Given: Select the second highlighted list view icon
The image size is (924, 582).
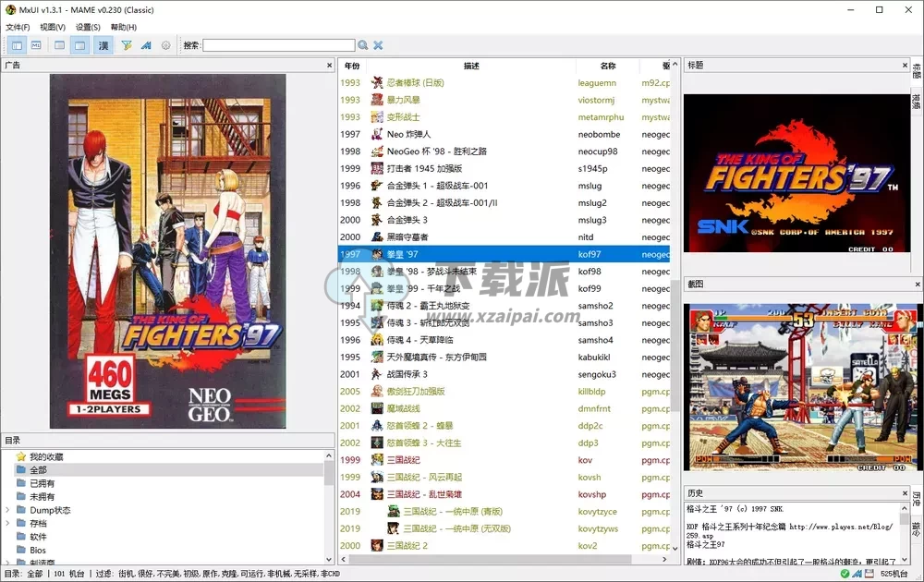Looking at the screenshot, I should click(x=80, y=45).
